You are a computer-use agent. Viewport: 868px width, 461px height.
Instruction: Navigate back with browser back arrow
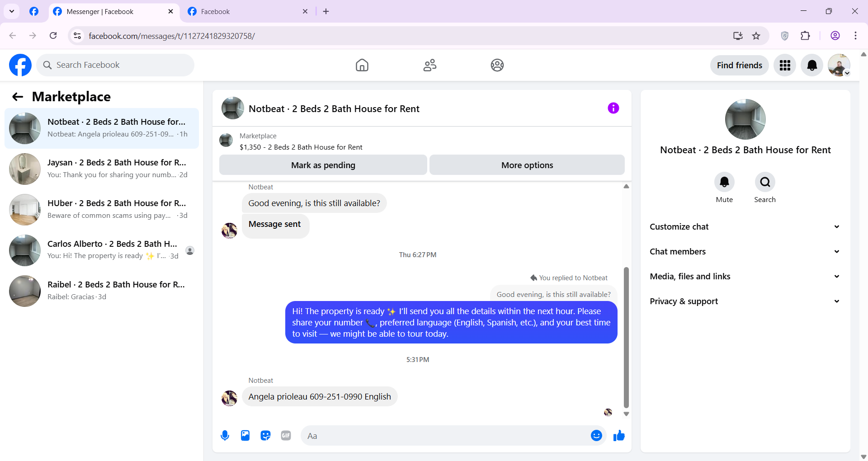(13, 36)
